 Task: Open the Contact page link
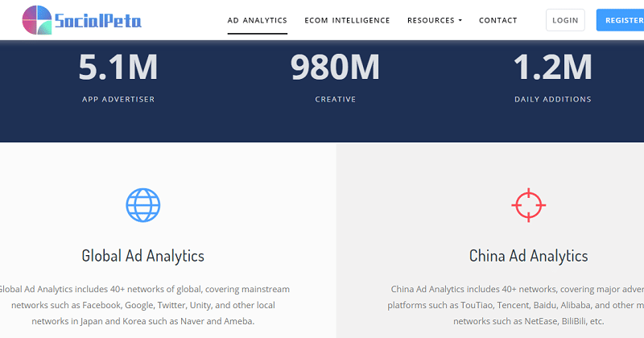coord(497,20)
